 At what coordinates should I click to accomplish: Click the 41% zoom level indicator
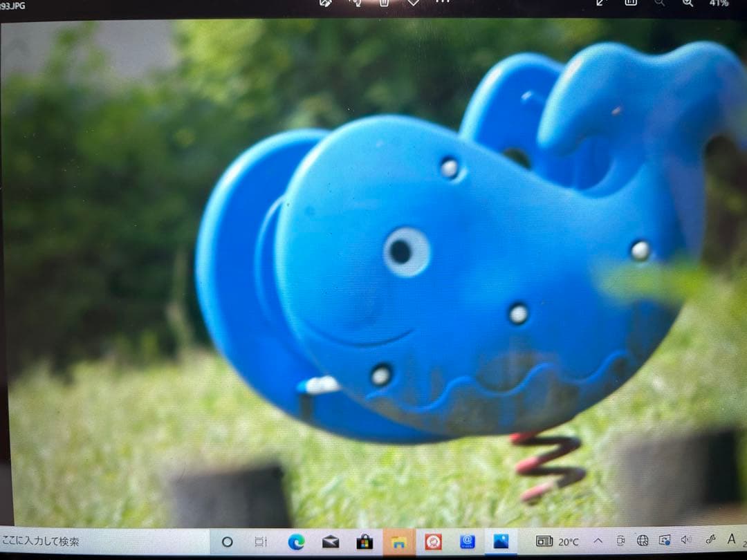tap(719, 3)
